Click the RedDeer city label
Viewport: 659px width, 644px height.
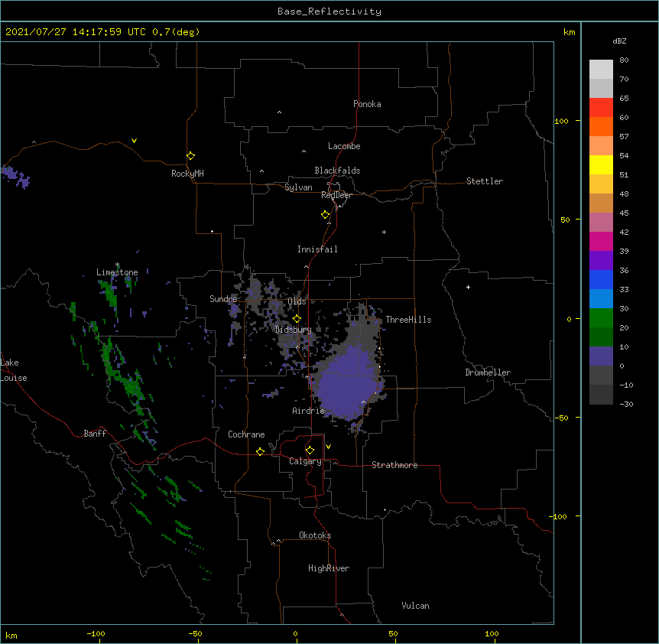point(336,195)
